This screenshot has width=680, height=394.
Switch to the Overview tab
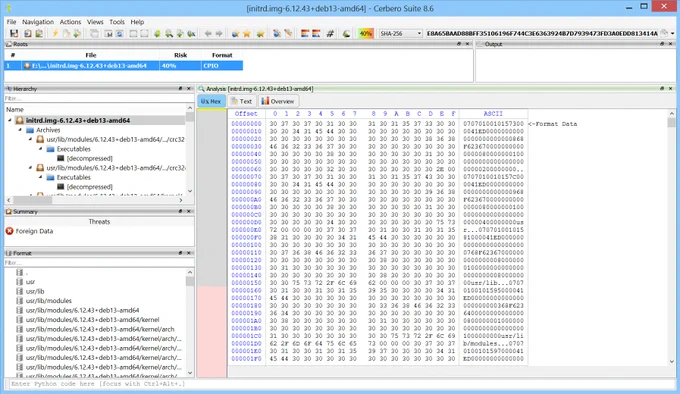click(x=278, y=101)
